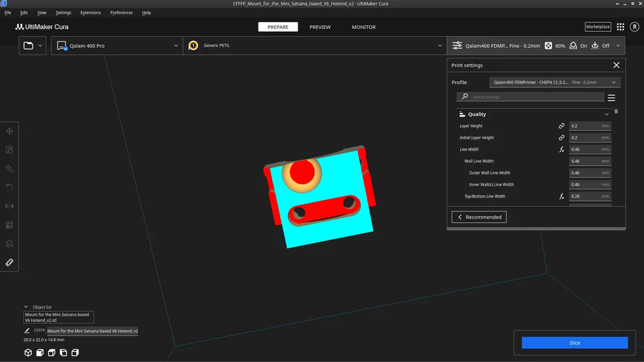
Task: Switch to the 3D perspective view cube icon
Action: [28, 353]
